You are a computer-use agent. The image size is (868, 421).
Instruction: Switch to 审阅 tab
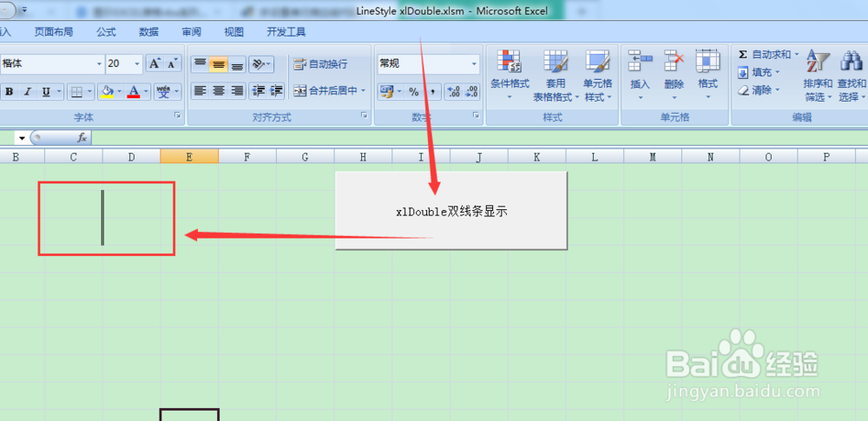(192, 32)
